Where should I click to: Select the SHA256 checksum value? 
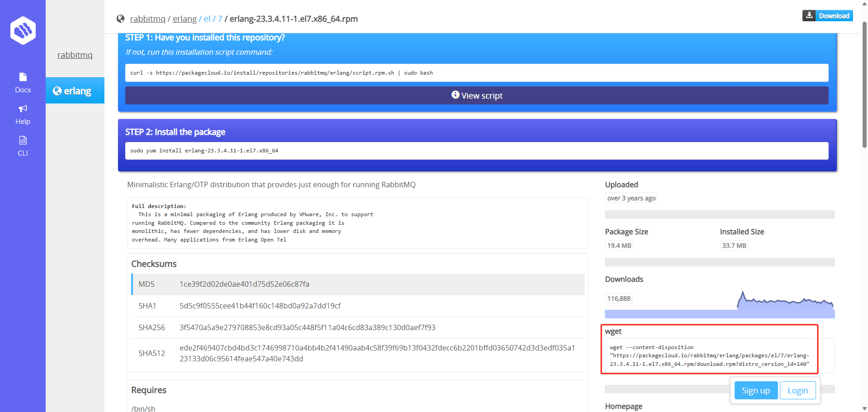(x=307, y=327)
